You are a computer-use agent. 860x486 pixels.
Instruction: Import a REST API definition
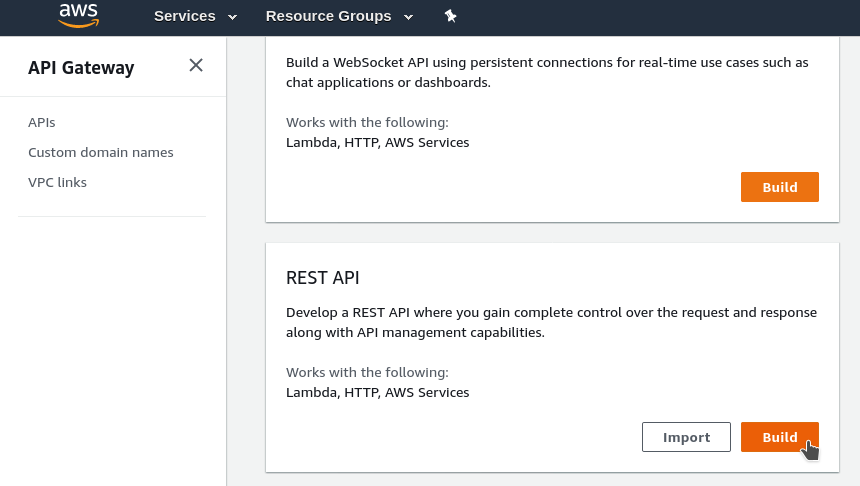coord(686,437)
